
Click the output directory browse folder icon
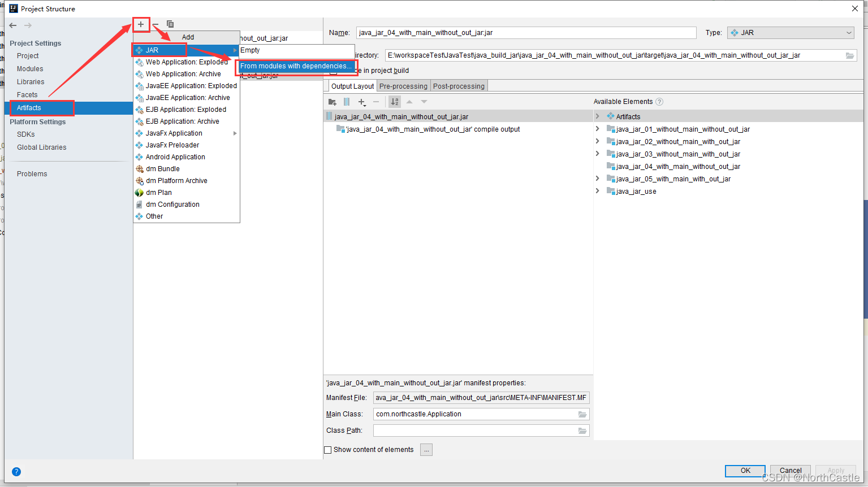(x=850, y=55)
